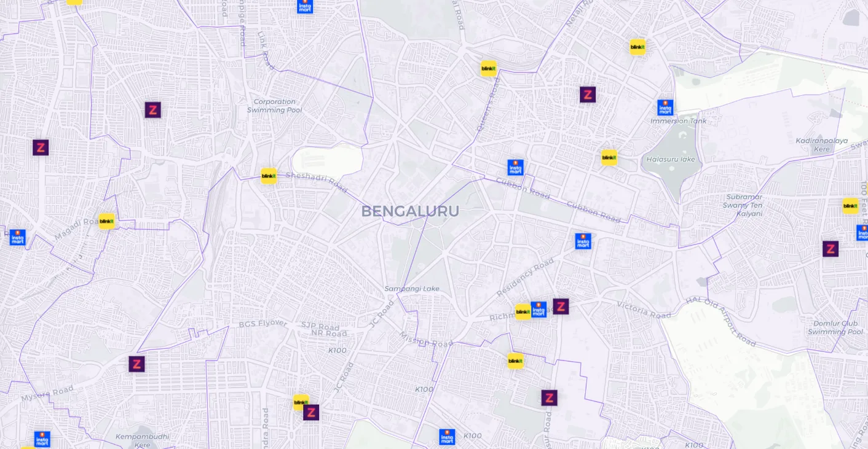Open Zepto marker west of Corporation Swimming Pool

point(152,110)
